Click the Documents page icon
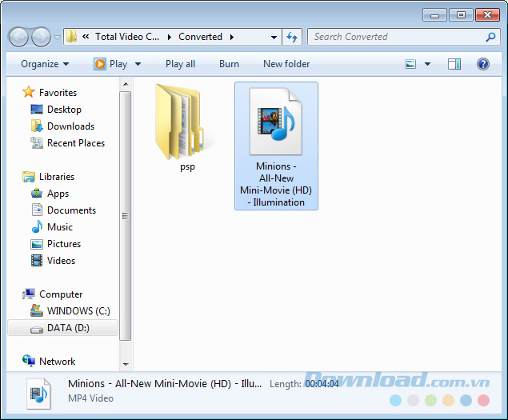508x420 pixels. (37, 210)
